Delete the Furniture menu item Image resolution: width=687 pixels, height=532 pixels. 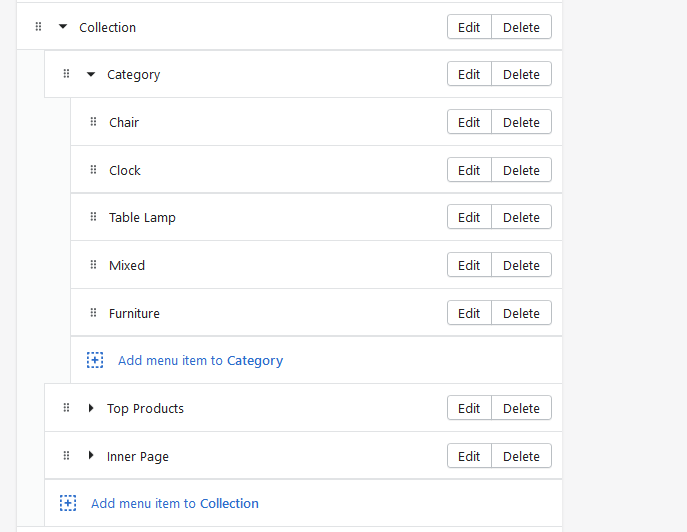coord(521,313)
